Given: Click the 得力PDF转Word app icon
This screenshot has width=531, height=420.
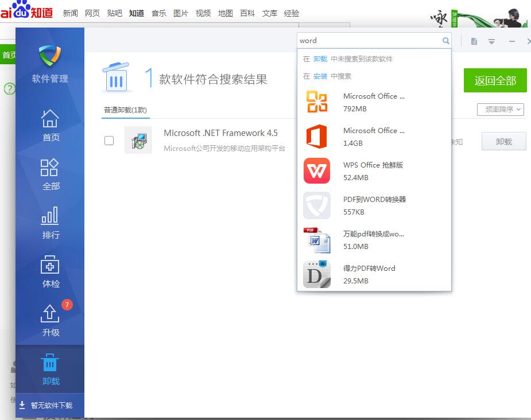Looking at the screenshot, I should (x=317, y=274).
